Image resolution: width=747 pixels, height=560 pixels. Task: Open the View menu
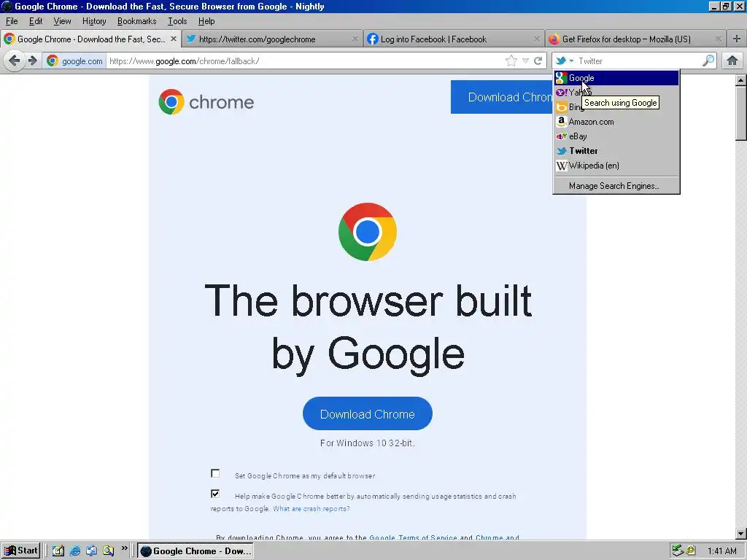tap(62, 21)
